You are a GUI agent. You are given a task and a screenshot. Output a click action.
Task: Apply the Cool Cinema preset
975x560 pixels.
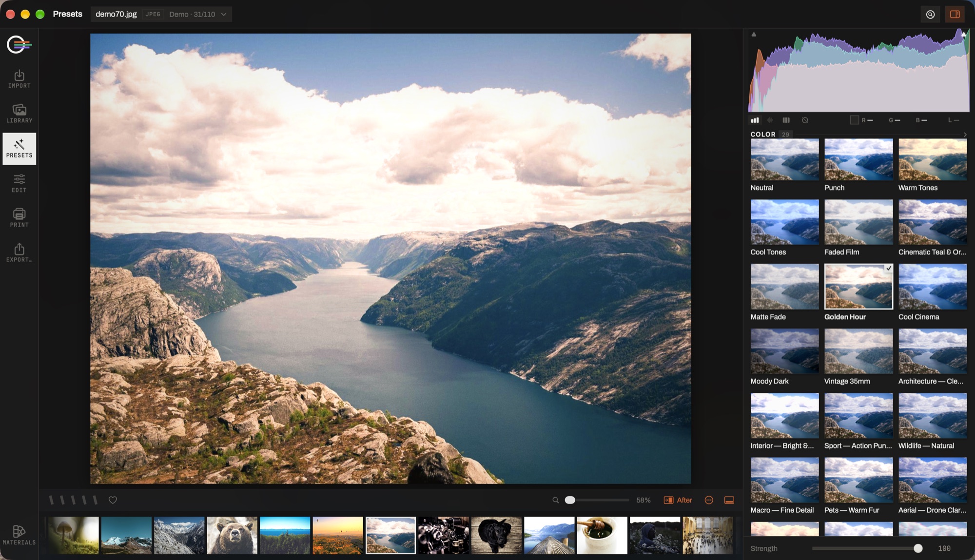point(932,287)
